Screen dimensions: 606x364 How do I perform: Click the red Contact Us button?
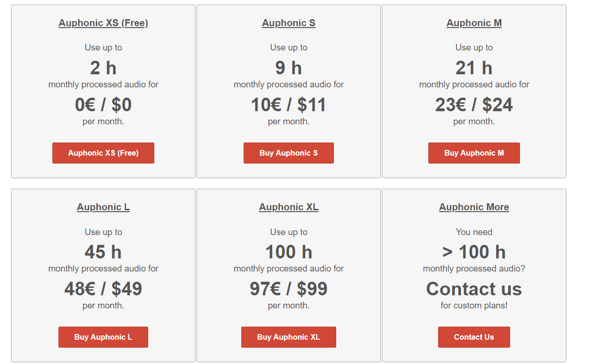[x=474, y=337]
